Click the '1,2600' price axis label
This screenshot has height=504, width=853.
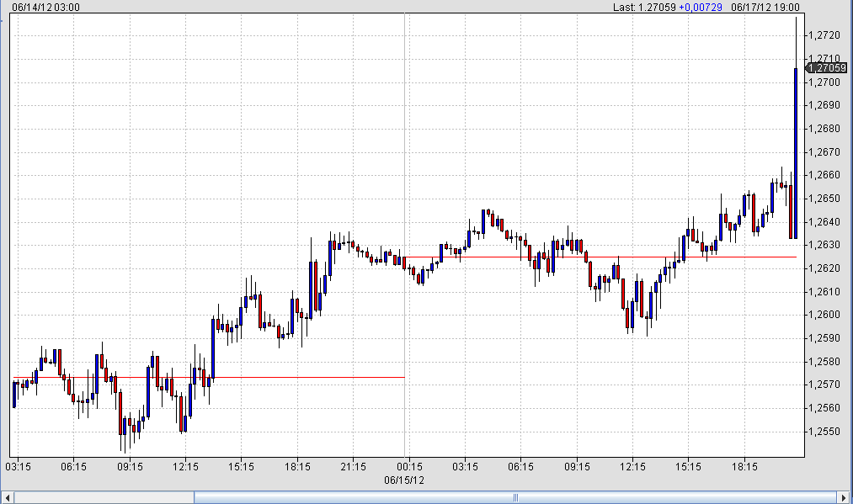[824, 315]
